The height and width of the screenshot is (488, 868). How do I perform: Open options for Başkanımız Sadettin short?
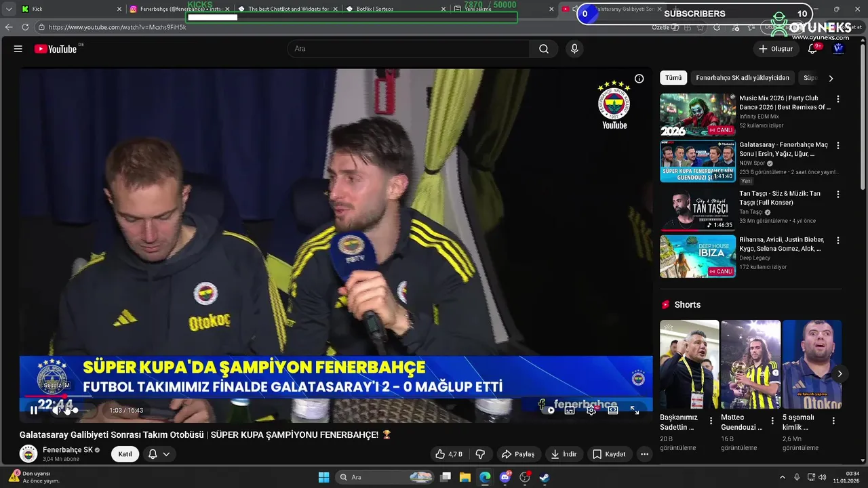(x=711, y=421)
